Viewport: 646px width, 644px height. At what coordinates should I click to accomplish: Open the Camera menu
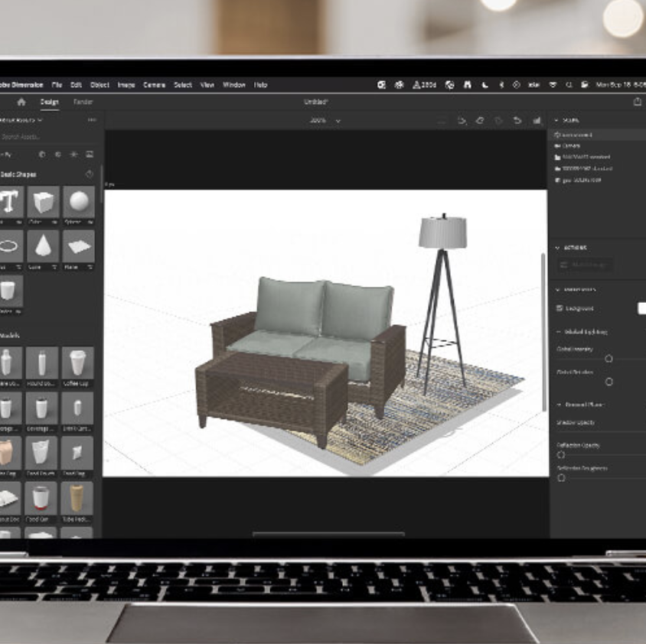point(154,85)
